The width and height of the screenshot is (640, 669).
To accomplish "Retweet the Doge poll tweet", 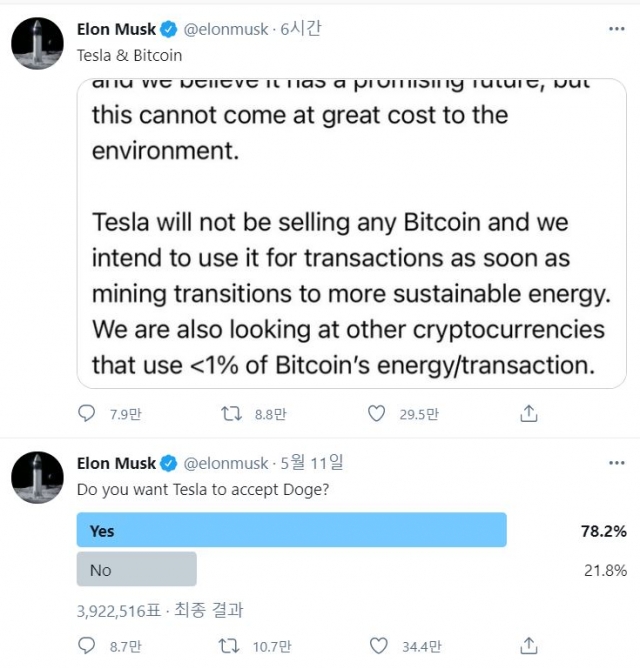I will [x=229, y=646].
